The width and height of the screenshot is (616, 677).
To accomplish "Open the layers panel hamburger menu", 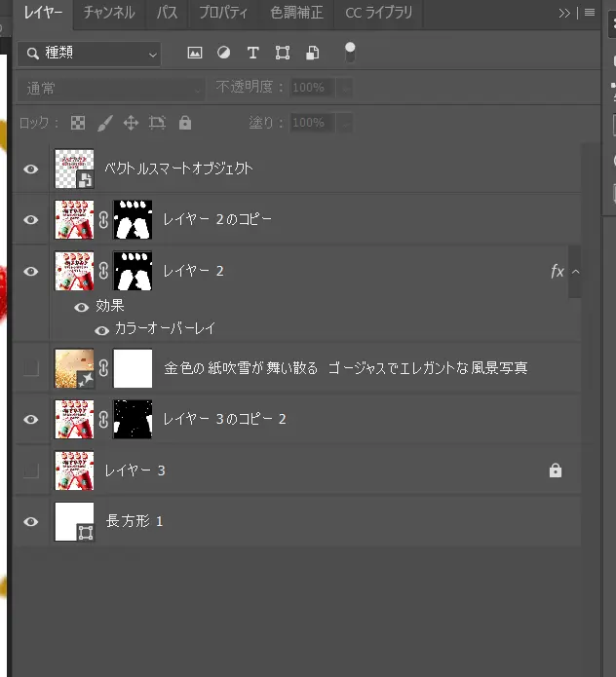I will (590, 13).
